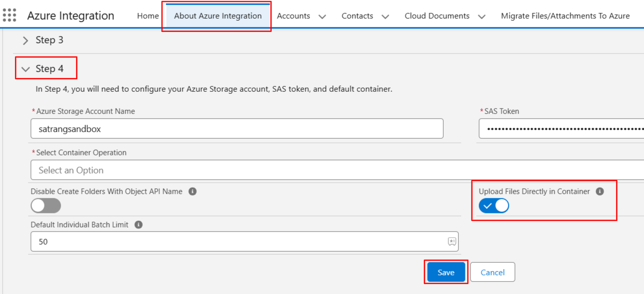Open the Accounts tab
The height and width of the screenshot is (294, 644).
tap(293, 16)
